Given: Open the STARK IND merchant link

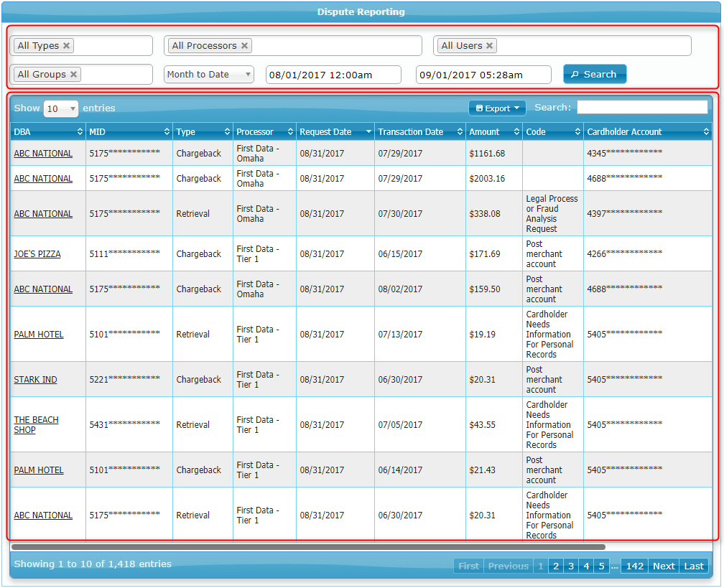Looking at the screenshot, I should 35,380.
